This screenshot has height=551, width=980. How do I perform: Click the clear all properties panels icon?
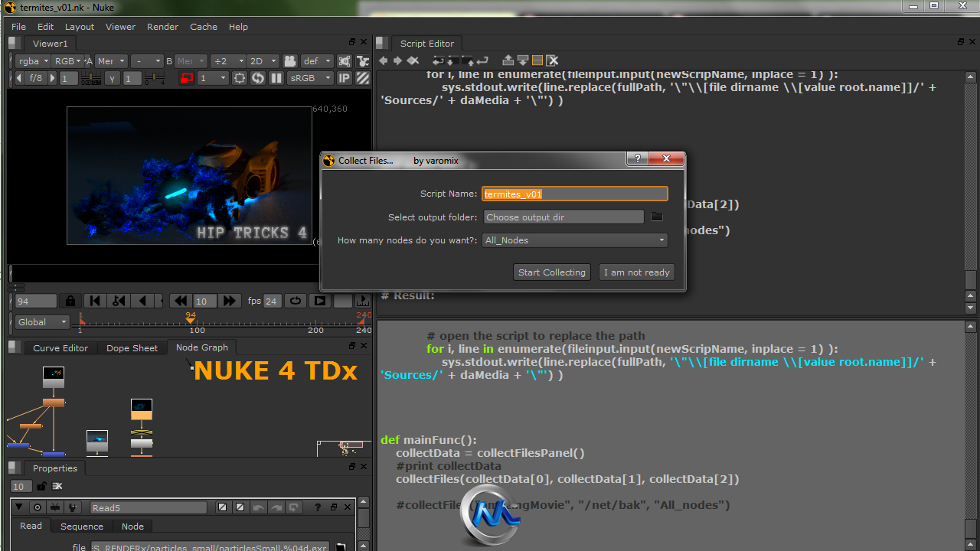[57, 487]
